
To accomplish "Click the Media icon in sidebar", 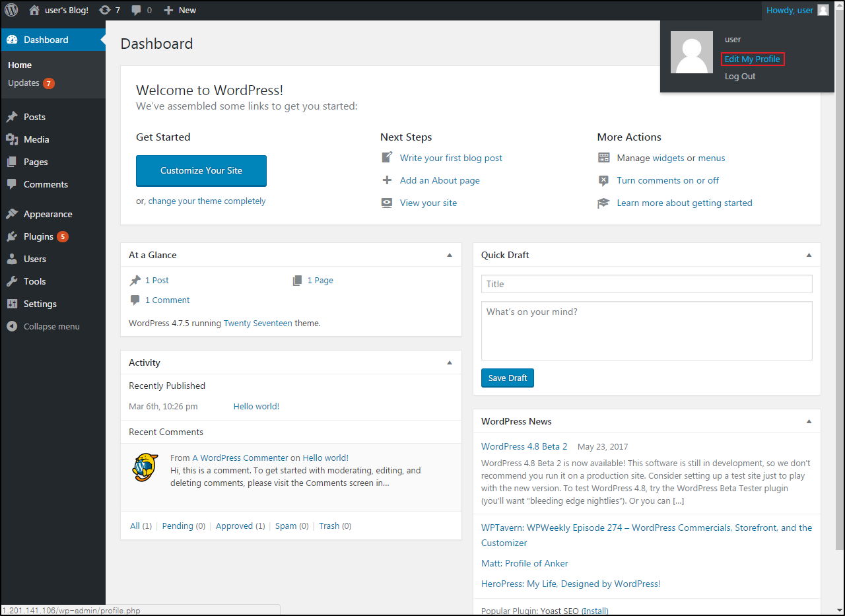I will click(x=12, y=139).
